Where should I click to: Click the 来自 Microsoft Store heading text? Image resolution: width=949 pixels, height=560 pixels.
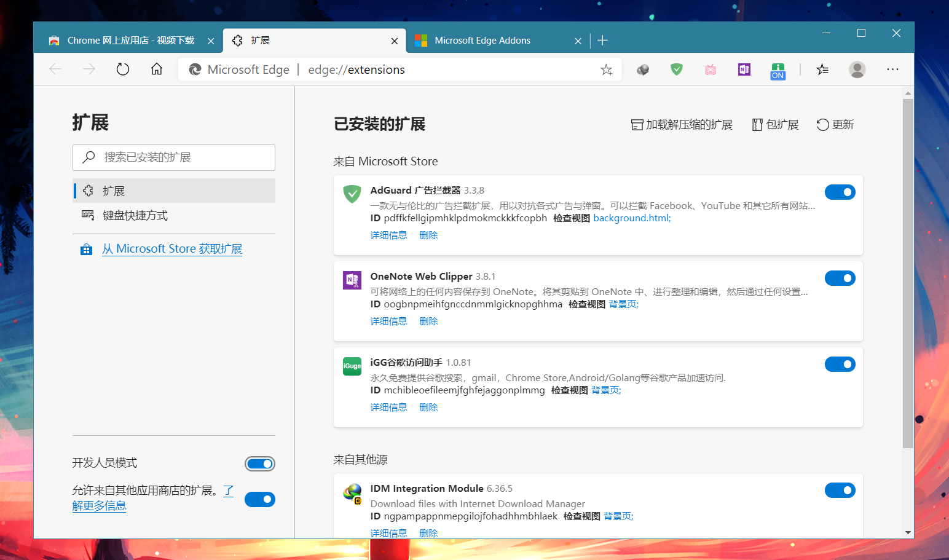click(x=385, y=162)
